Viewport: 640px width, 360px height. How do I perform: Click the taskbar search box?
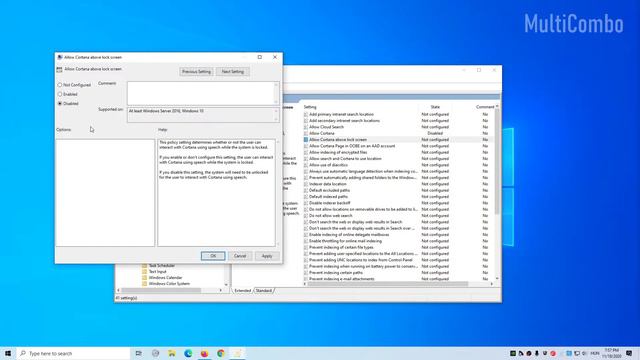(x=73, y=353)
